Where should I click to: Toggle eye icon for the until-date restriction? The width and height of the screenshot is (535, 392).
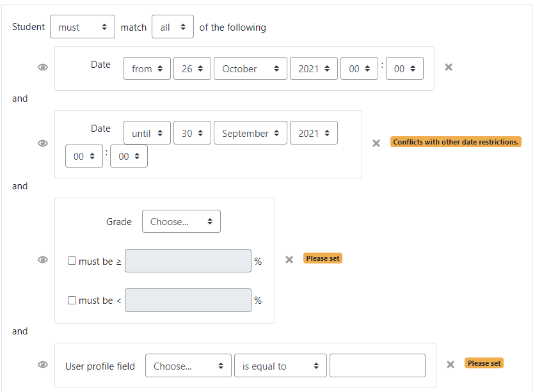tap(43, 143)
